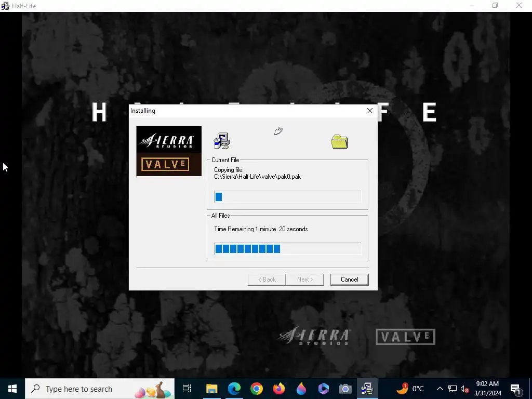Click the disabled Back button
Screen dimensions: 532x399
(267, 279)
